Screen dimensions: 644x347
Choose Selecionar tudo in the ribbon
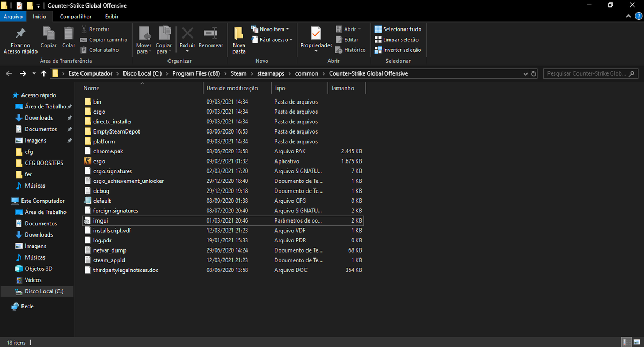click(398, 29)
